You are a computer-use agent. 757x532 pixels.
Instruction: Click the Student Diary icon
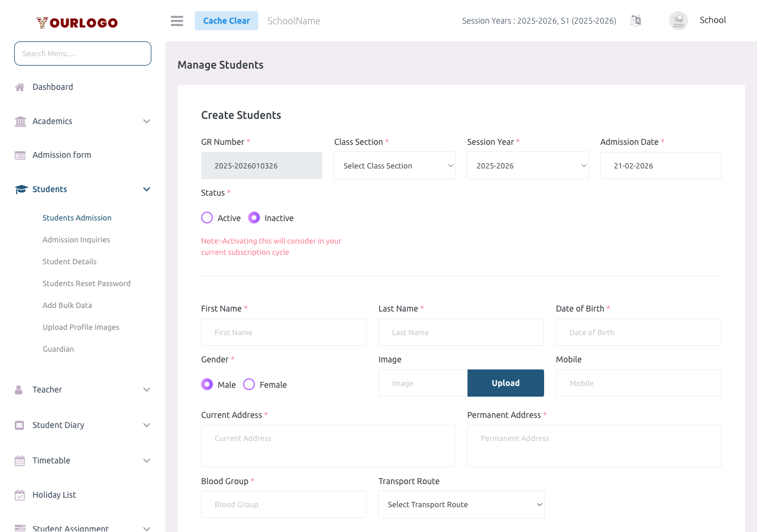[x=20, y=426]
